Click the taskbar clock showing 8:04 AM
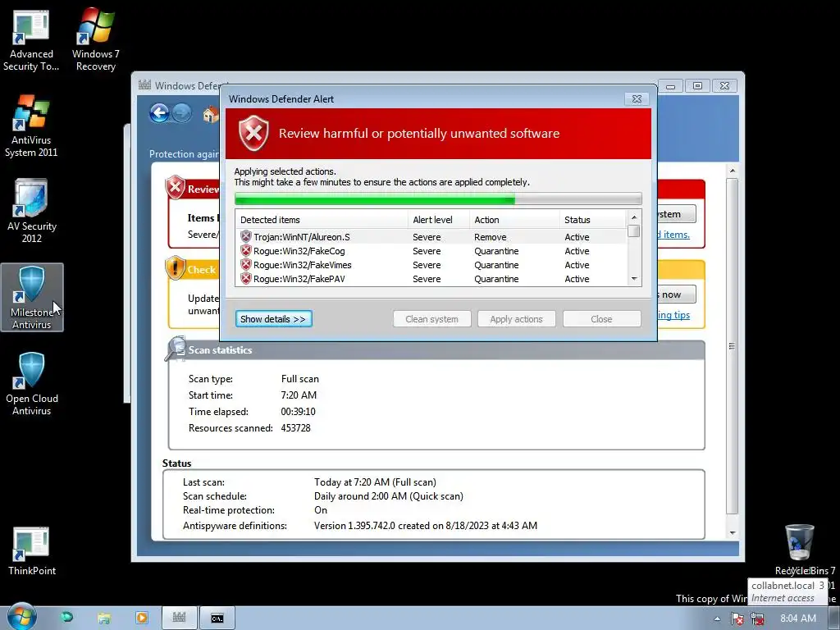The width and height of the screenshot is (840, 630). click(798, 619)
